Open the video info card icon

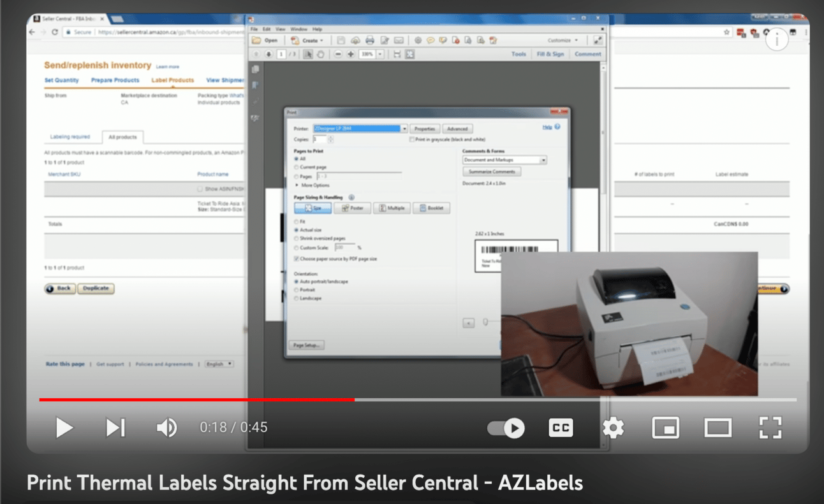point(777,40)
